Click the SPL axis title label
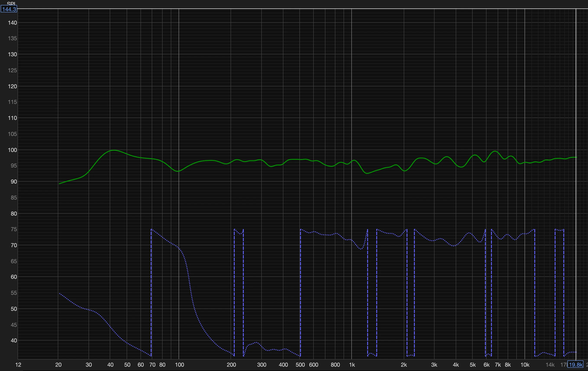This screenshot has height=371, width=588. (11, 3)
